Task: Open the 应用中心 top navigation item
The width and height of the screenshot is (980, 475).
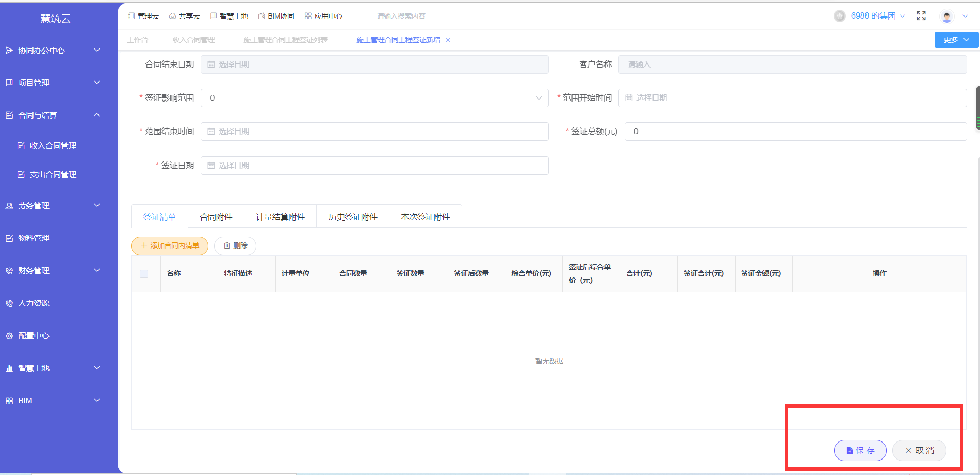Action: pyautogui.click(x=323, y=16)
